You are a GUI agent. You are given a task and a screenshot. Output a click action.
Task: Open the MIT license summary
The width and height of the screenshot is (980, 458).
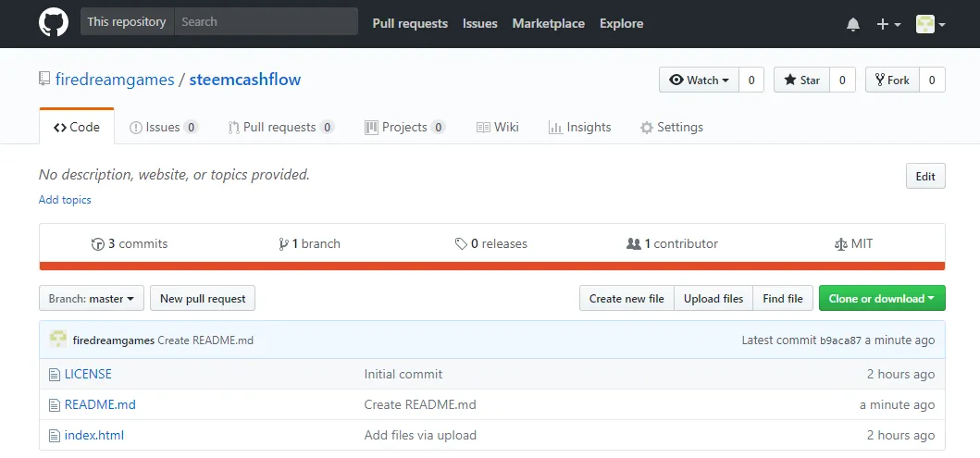pos(853,243)
